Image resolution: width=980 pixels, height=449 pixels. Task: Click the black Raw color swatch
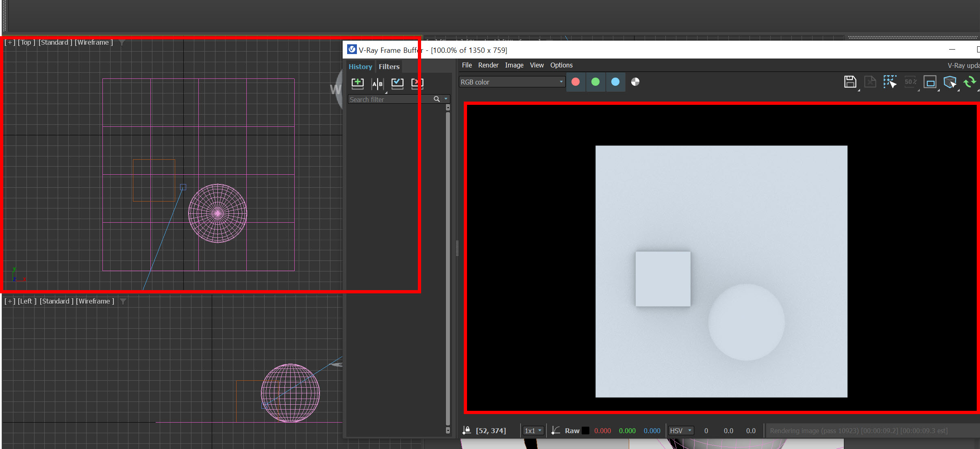(586, 431)
